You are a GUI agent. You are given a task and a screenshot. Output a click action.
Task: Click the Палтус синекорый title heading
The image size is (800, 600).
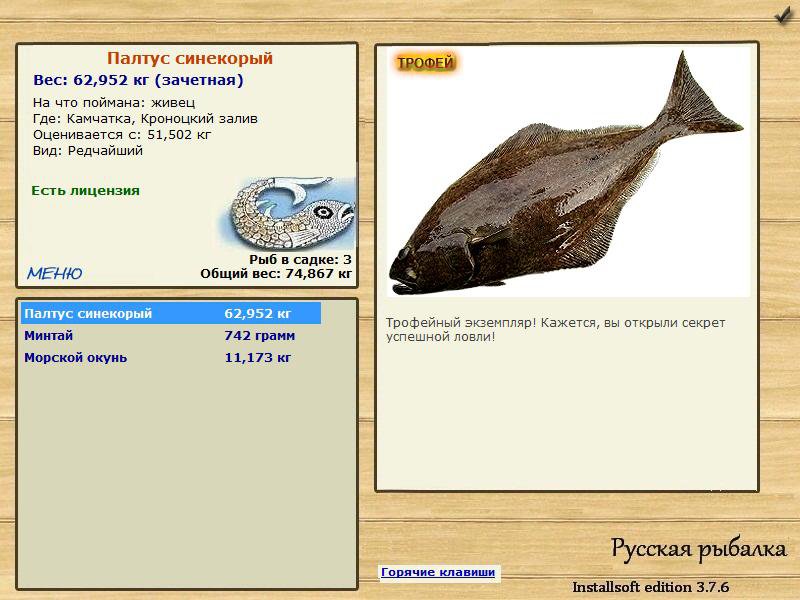pos(190,58)
